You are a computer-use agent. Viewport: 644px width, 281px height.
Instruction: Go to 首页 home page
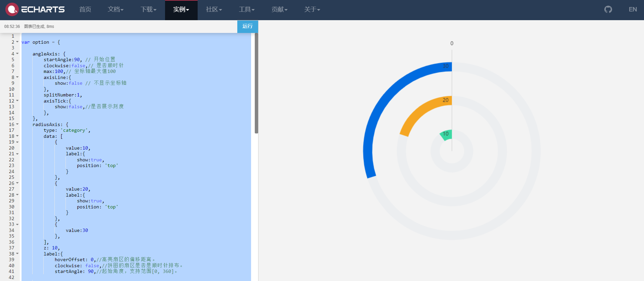[85, 9]
